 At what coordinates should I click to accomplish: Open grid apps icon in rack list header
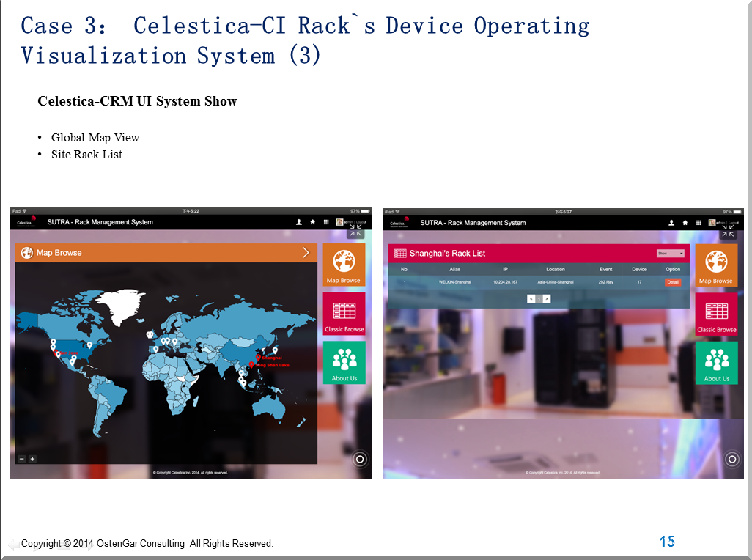[698, 223]
